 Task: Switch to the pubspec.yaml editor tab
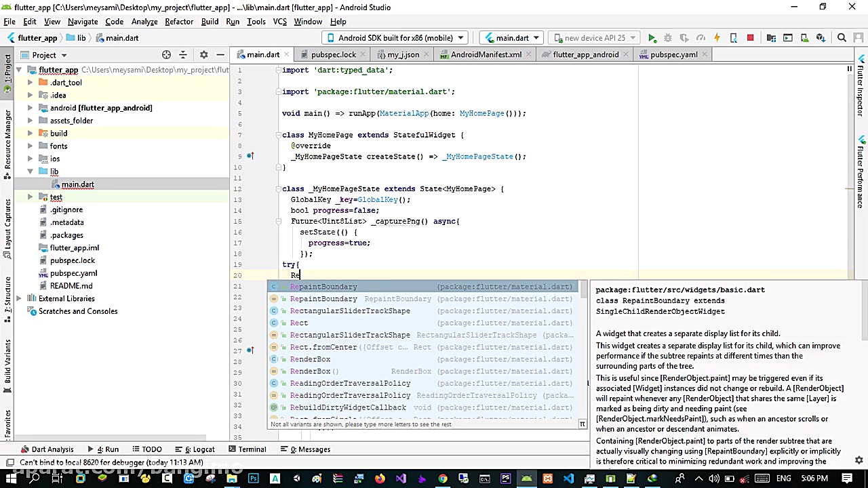tap(673, 55)
